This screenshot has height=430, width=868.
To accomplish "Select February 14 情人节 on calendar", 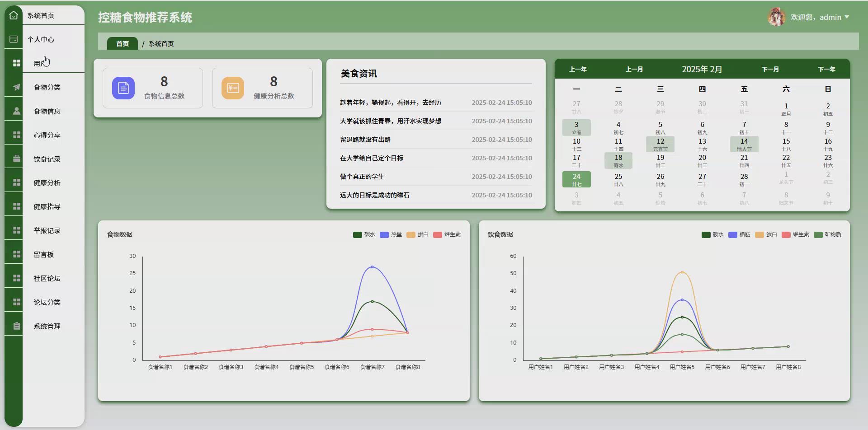I will [744, 144].
